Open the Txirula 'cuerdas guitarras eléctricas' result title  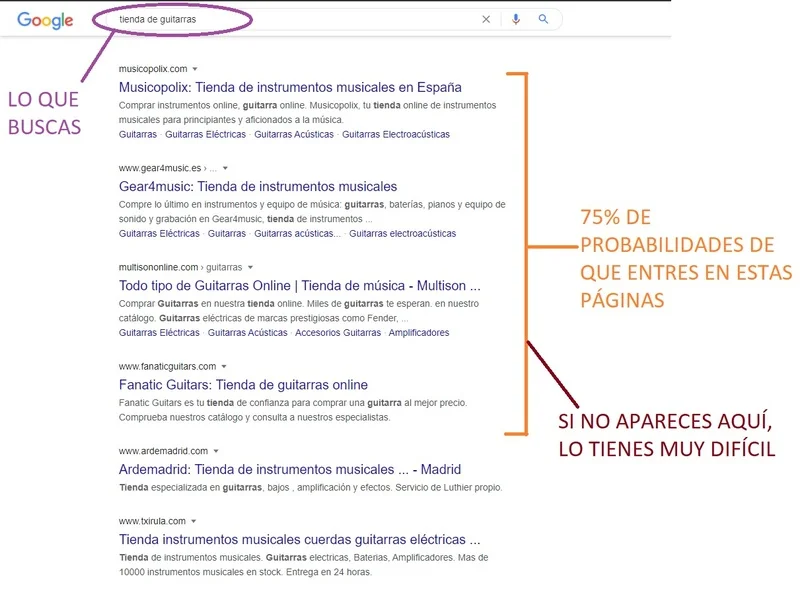(x=299, y=539)
